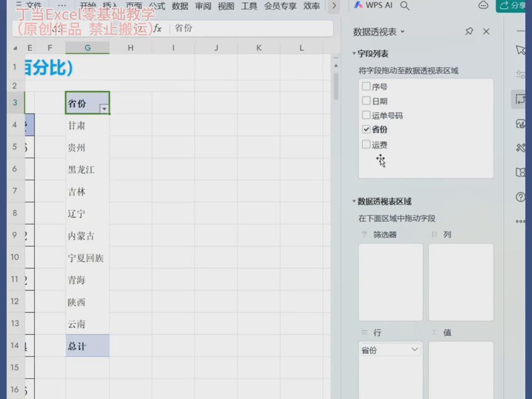Screen dimensions: 532x399
Task: Open the 数据 menu tab
Action: click(x=180, y=6)
